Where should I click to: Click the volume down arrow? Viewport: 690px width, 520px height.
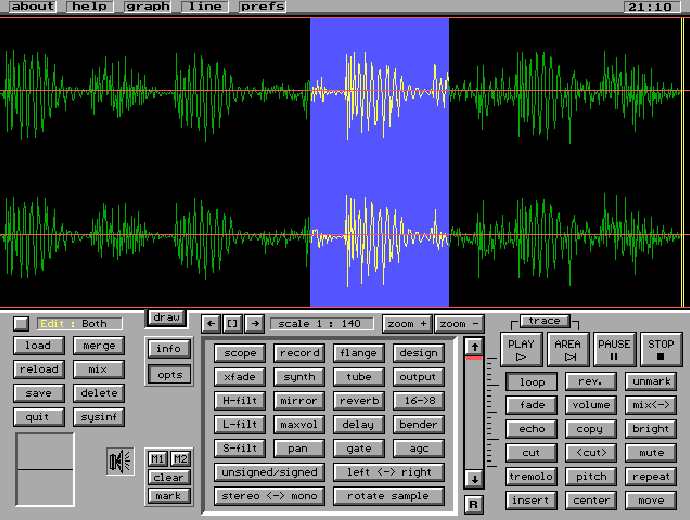(x=474, y=479)
